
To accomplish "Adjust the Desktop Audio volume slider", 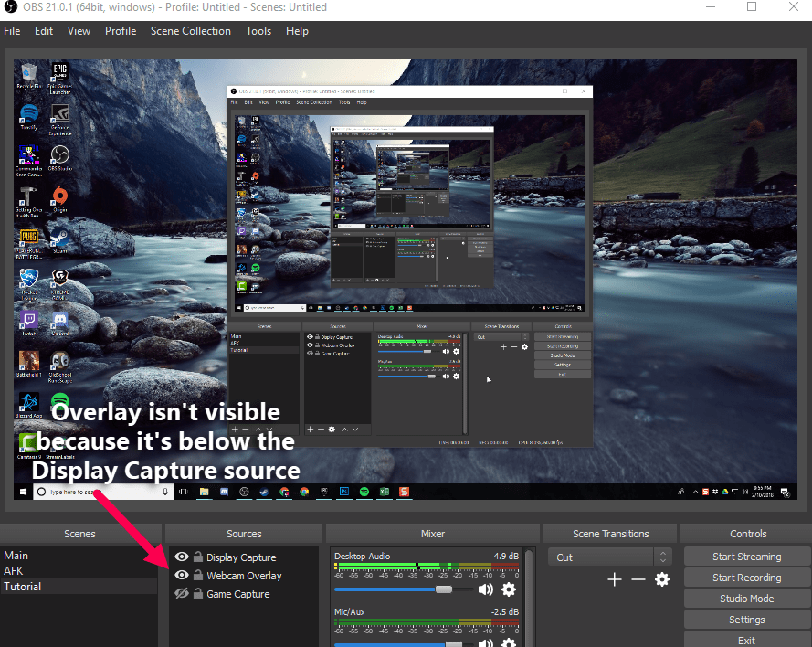I will (444, 589).
